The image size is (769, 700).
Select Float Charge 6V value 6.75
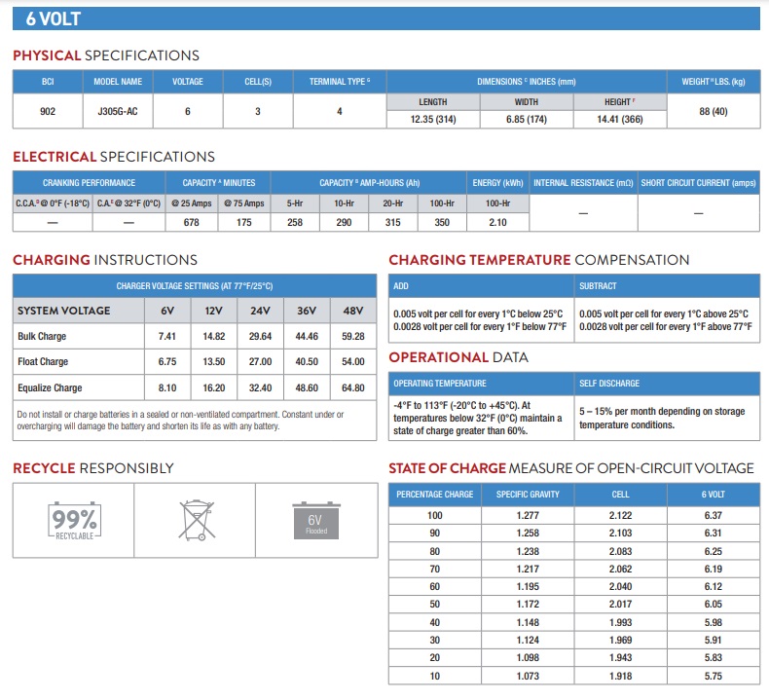(167, 361)
